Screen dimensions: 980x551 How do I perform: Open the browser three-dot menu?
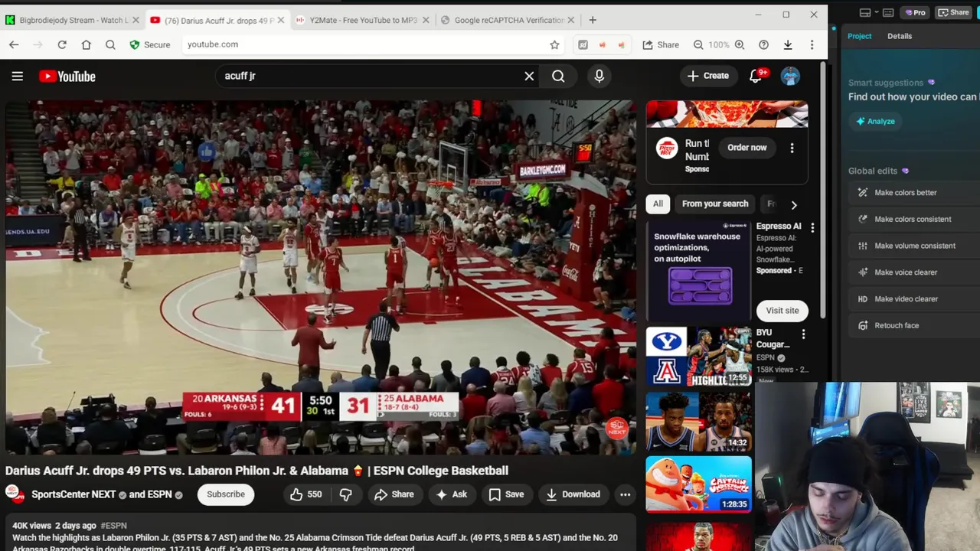(812, 44)
